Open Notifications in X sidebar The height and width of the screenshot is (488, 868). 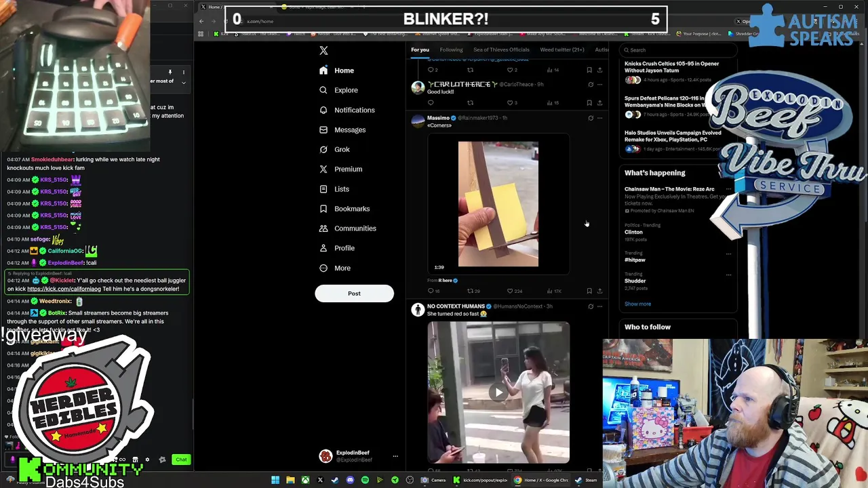click(x=347, y=110)
